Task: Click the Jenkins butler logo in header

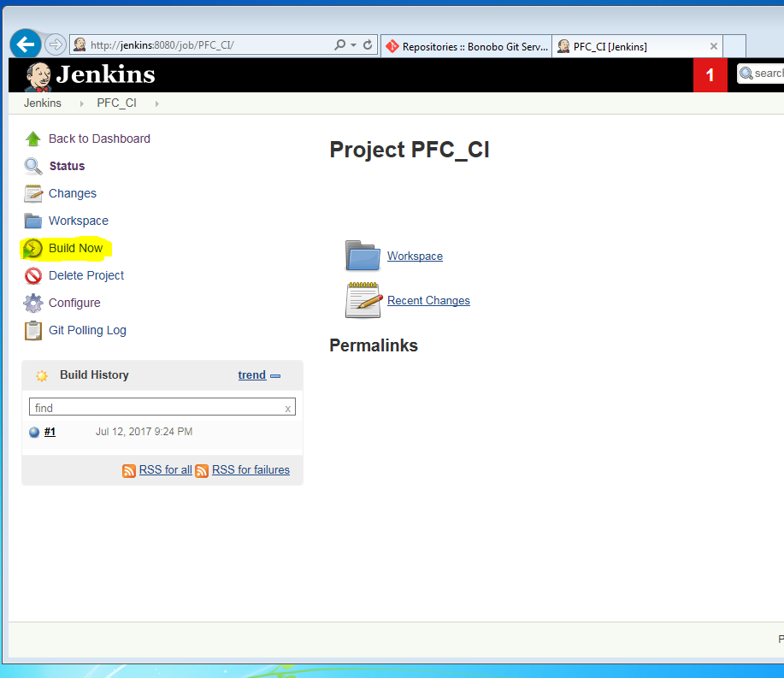Action: pos(38,76)
